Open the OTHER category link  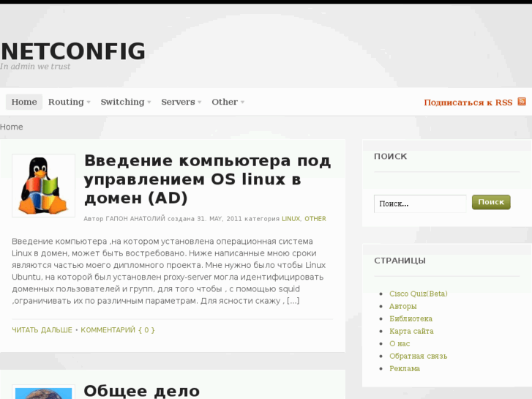coord(315,219)
